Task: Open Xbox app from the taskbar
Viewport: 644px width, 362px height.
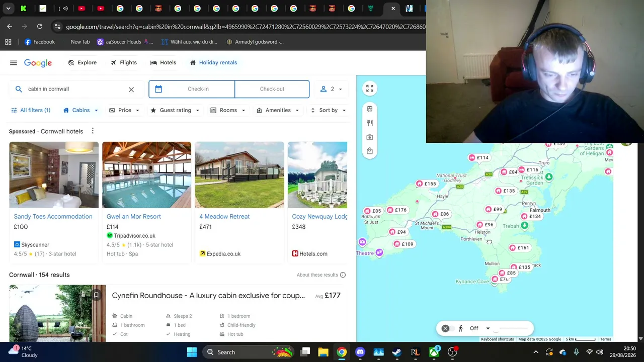Action: (434, 352)
